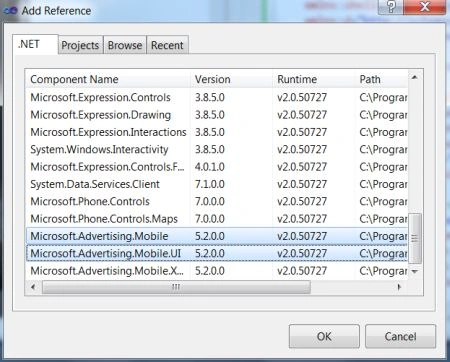The width and height of the screenshot is (450, 362).
Task: Click the horizontal scrollbar right arrow
Action: pos(399,287)
